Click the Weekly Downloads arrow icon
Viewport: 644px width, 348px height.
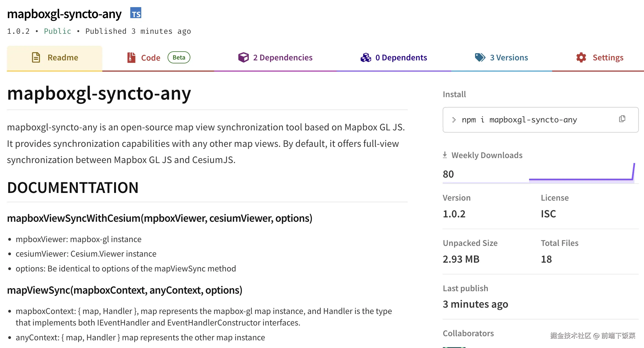tap(445, 155)
